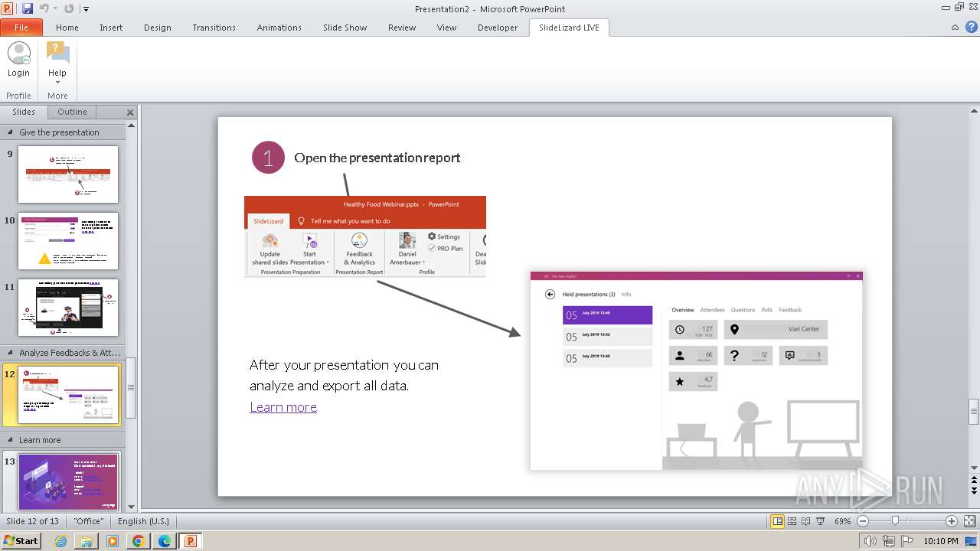Image resolution: width=980 pixels, height=551 pixels.
Task: Collapse the Analyze Feedbacks section
Action: 9,353
